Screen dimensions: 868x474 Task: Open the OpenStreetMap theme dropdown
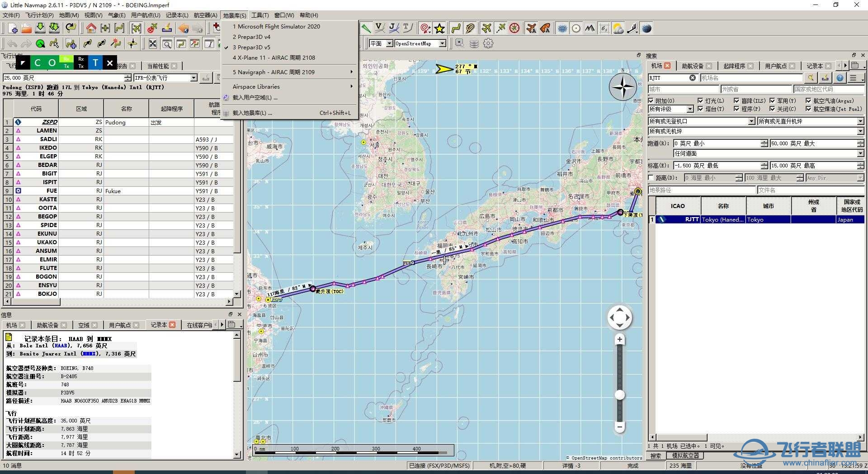tap(420, 43)
